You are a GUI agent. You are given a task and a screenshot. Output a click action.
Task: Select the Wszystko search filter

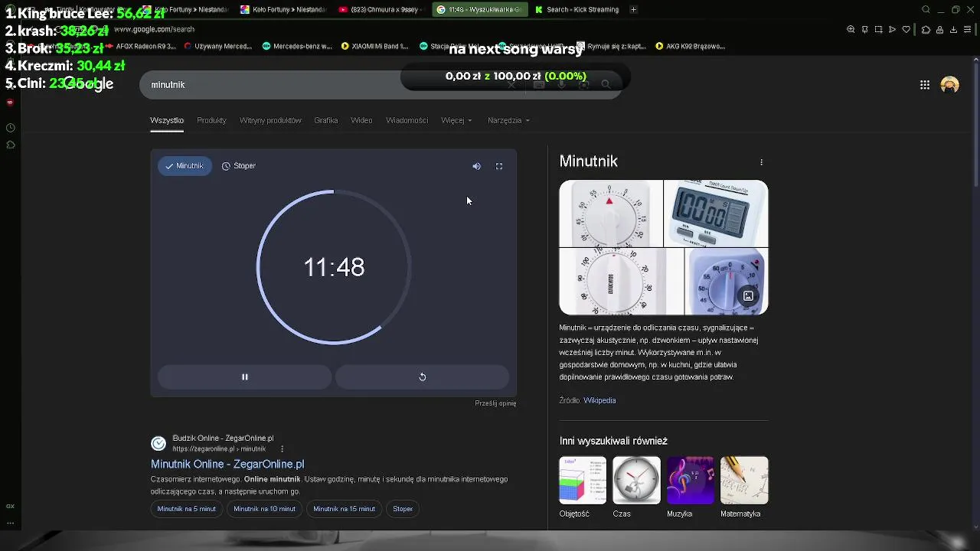(167, 120)
